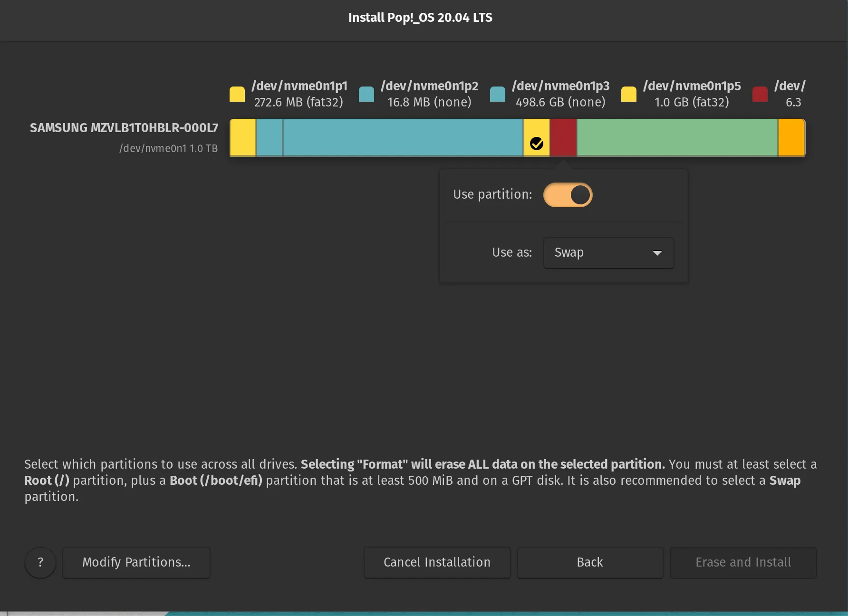Open Modify Partitions dialog
This screenshot has width=848, height=616.
tap(136, 562)
